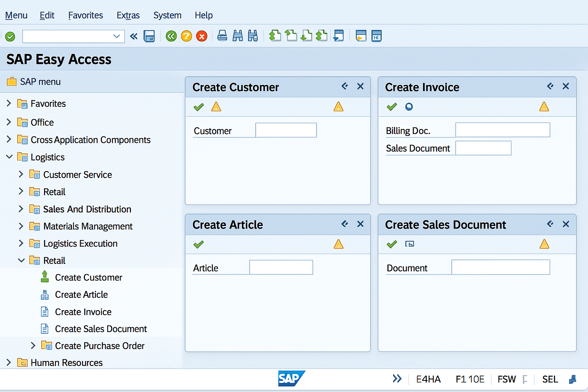Screen dimensions: 588x392
Task: Click the Create New Session icon
Action: click(x=338, y=36)
